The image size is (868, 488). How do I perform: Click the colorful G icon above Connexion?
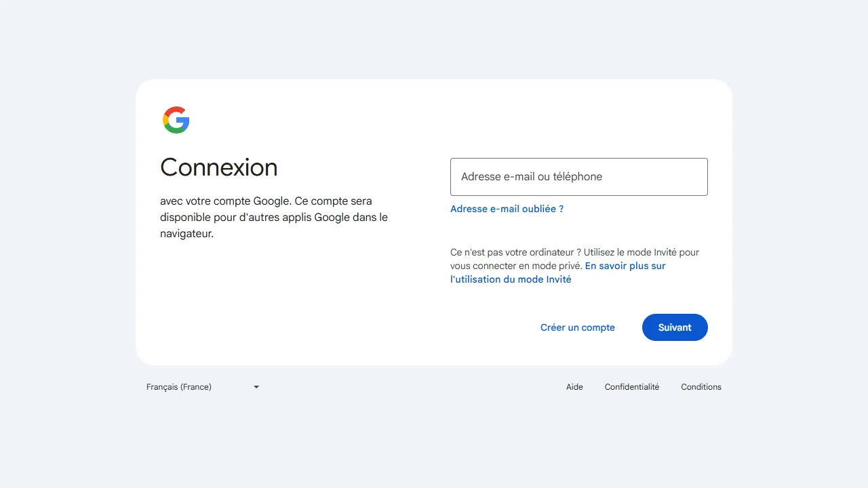click(176, 119)
